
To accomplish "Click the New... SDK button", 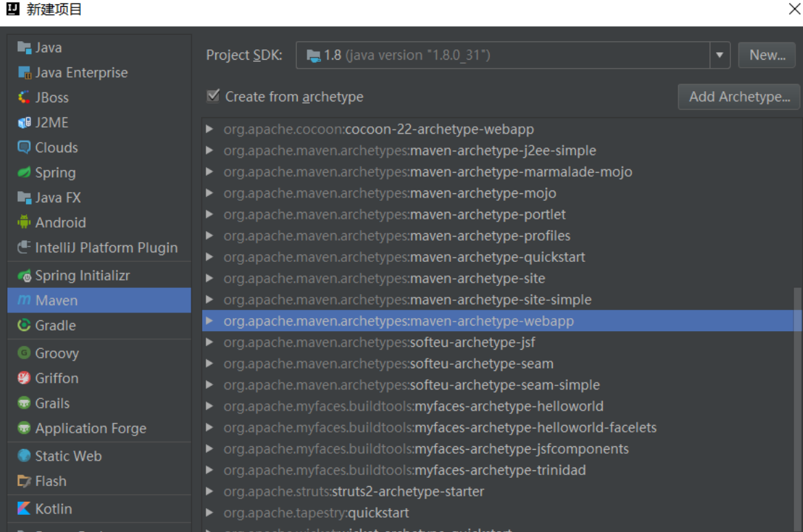I will (767, 56).
